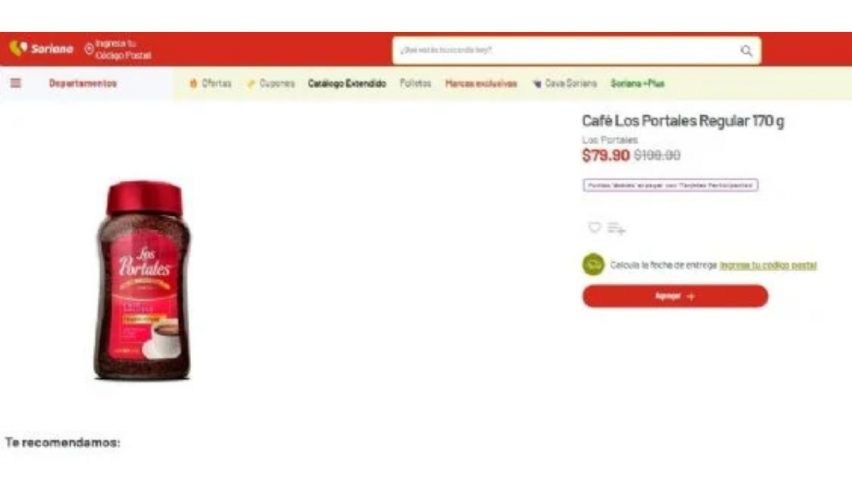The image size is (852, 502).
Task: Open the Folletos menu item
Action: pos(415,83)
